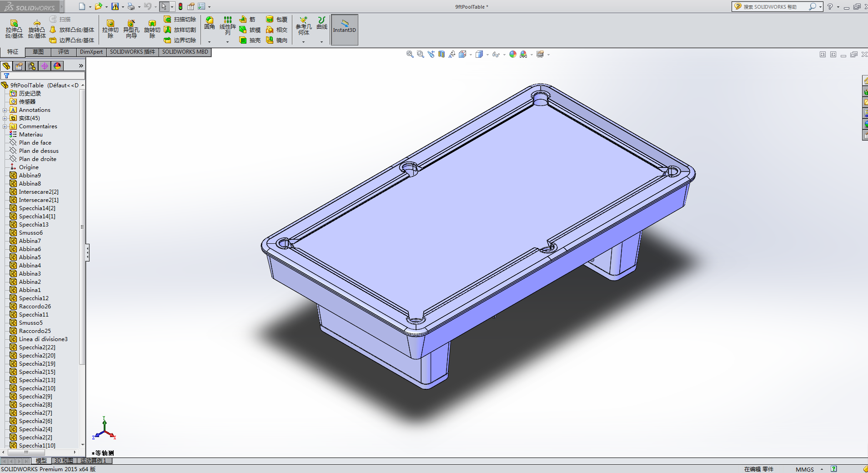868x473 pixels.
Task: Expand the Annotations tree node
Action: pyautogui.click(x=5, y=110)
